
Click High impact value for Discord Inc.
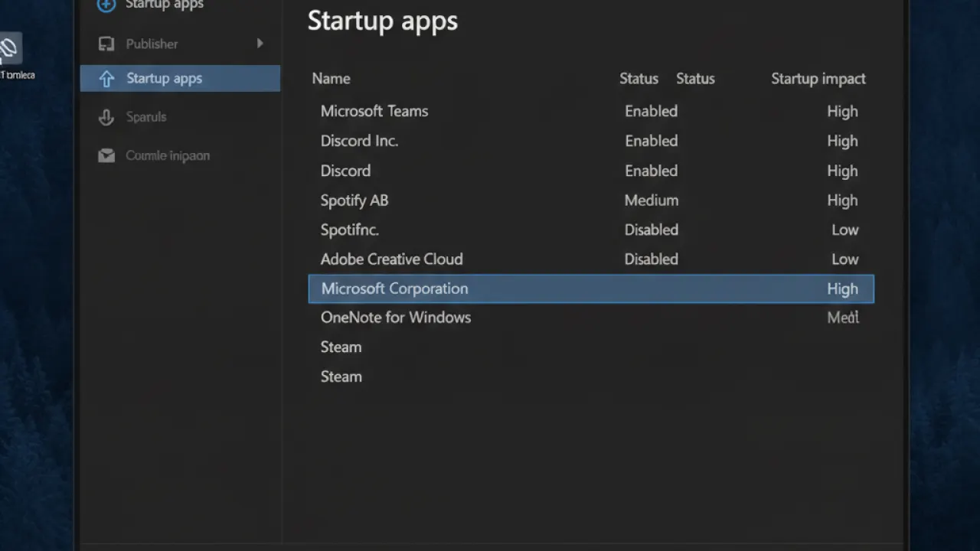coord(842,142)
